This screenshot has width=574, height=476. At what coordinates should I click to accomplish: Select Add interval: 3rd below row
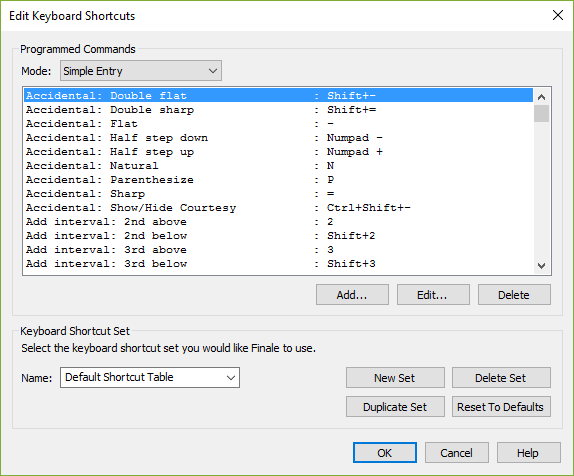click(x=279, y=264)
